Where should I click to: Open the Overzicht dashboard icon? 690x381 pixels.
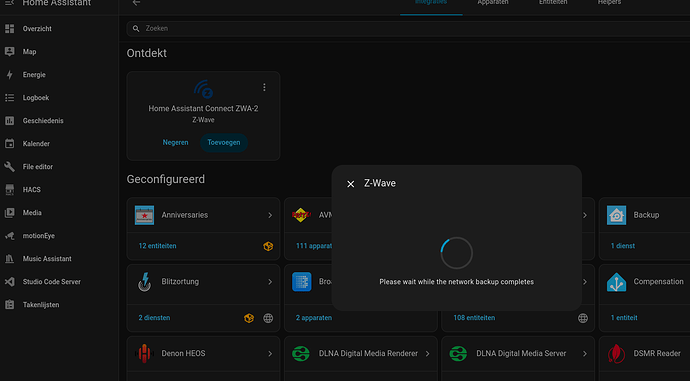point(10,29)
